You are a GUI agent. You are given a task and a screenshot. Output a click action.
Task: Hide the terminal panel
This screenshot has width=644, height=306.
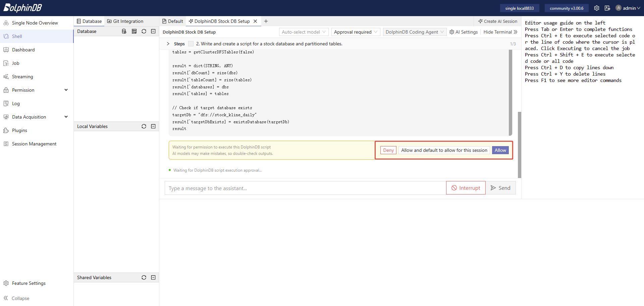coord(500,32)
